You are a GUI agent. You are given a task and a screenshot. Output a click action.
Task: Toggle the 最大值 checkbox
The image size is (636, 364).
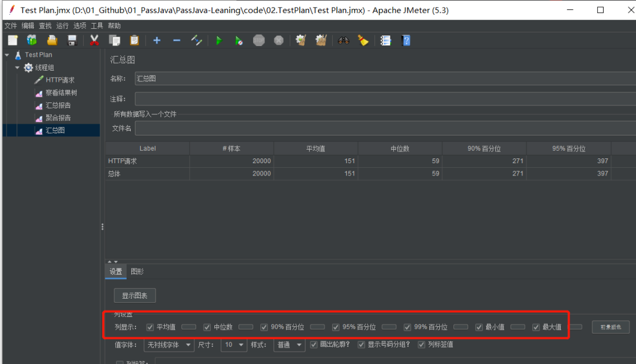tap(536, 327)
